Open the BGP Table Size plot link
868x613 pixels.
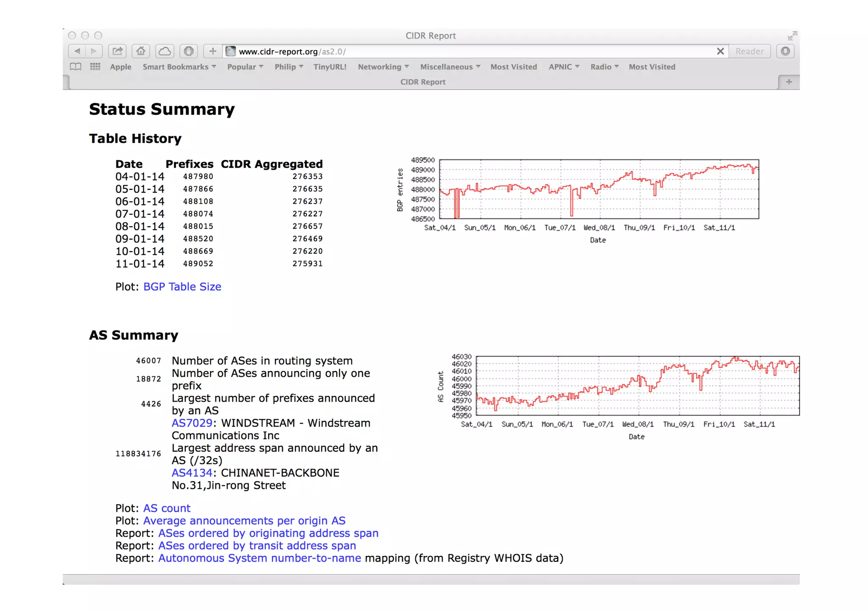182,287
